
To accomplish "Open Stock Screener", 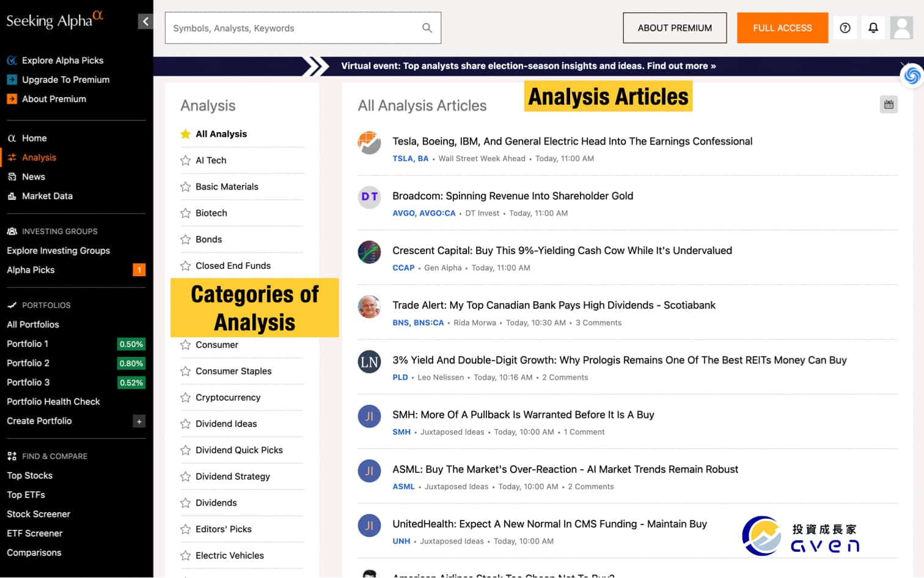I will (x=38, y=514).
